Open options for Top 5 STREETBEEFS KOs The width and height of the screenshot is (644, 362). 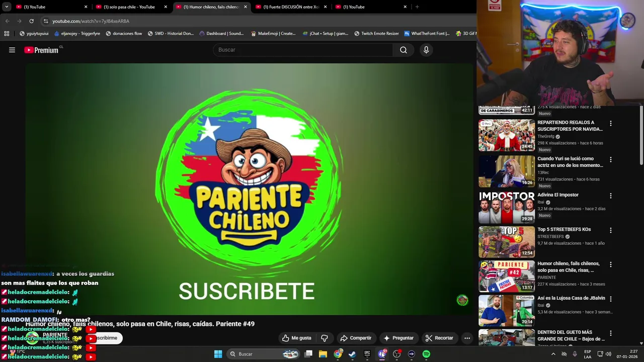[611, 230]
